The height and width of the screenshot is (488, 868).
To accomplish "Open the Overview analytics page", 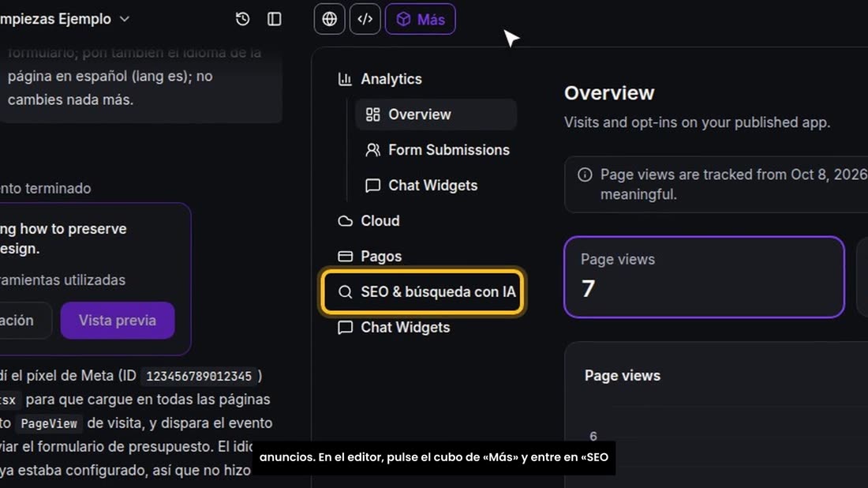I will [x=436, y=114].
